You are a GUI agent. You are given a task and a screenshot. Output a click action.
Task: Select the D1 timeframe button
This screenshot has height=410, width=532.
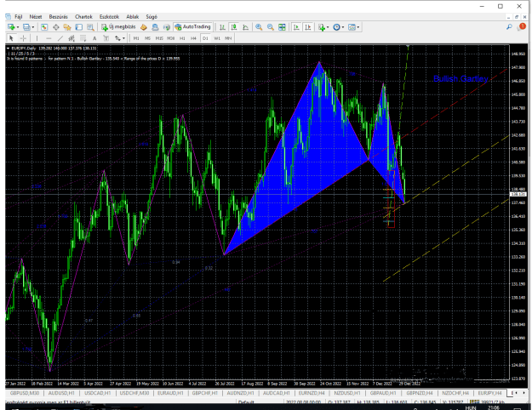coord(205,38)
